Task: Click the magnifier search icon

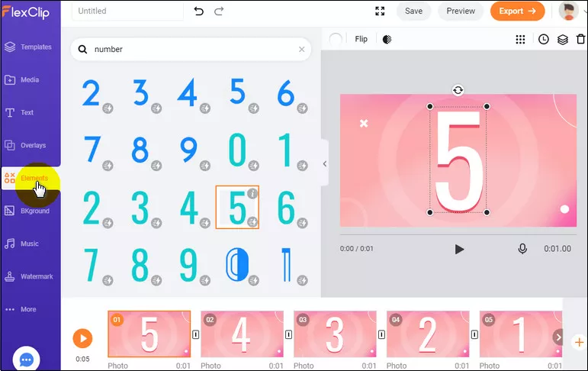Action: [x=82, y=49]
